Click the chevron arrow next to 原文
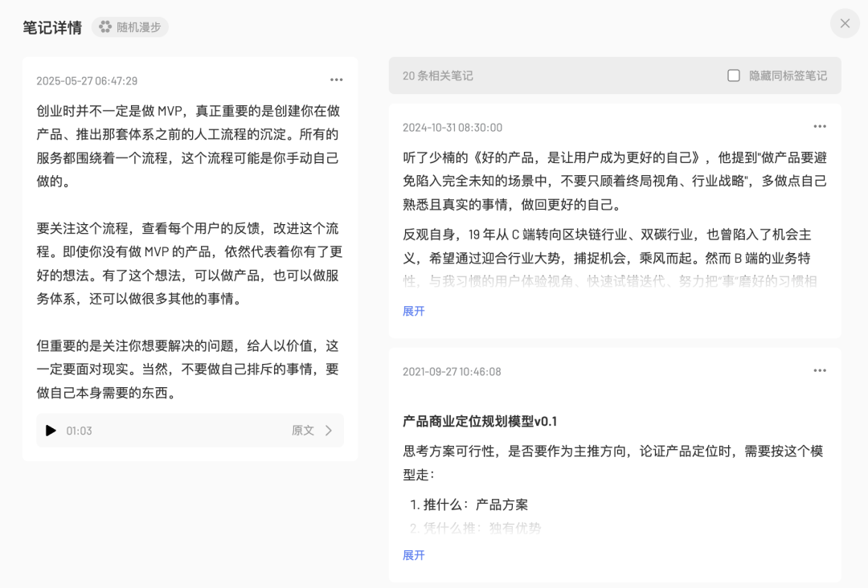 (x=329, y=431)
